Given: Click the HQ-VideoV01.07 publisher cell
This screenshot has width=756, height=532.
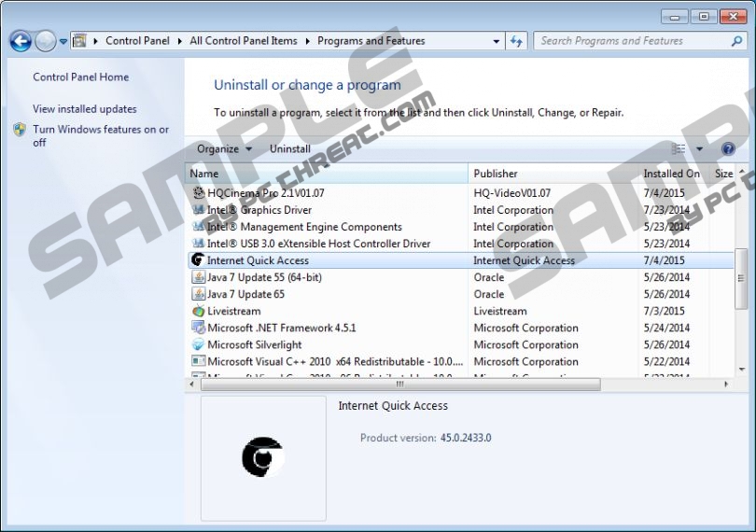Looking at the screenshot, I should click(512, 193).
